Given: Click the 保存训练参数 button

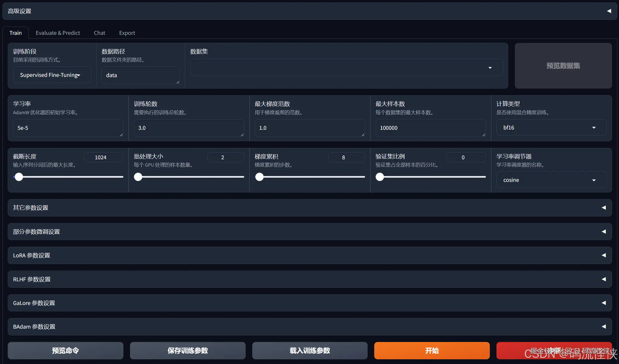Looking at the screenshot, I should 188,350.
